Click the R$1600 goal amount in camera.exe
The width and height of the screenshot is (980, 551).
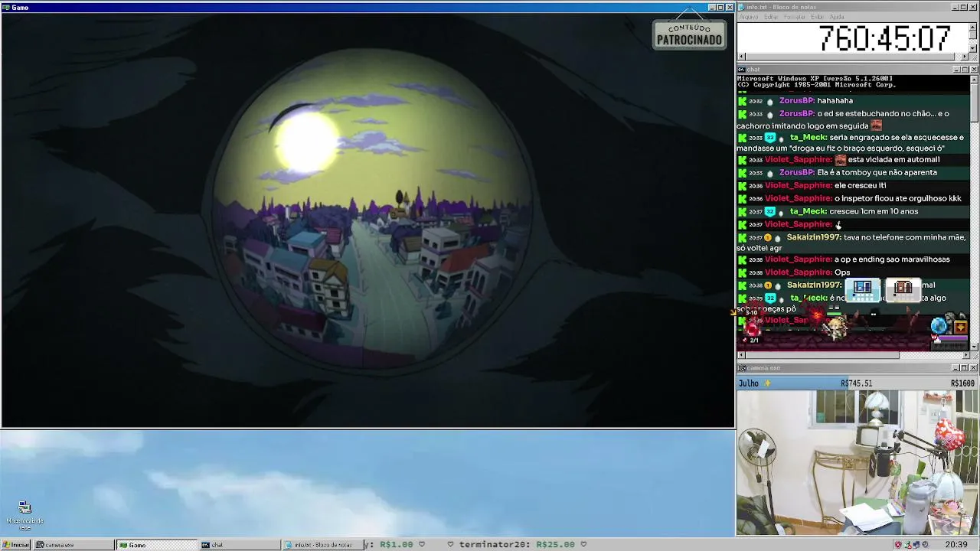pyautogui.click(x=962, y=383)
